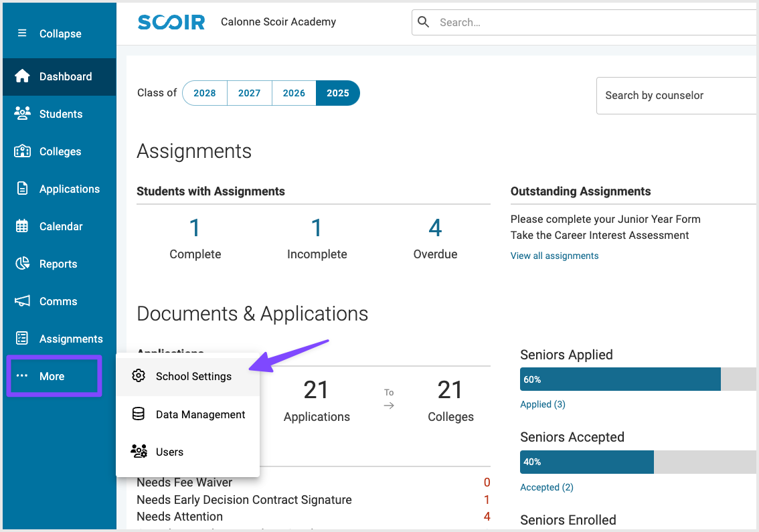Click the School Settings gear icon
Viewport: 759px width, 532px height.
pos(139,375)
